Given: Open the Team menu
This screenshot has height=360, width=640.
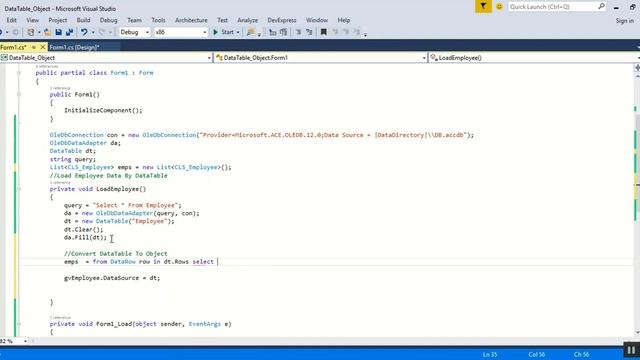Looking at the screenshot, I should [134, 20].
